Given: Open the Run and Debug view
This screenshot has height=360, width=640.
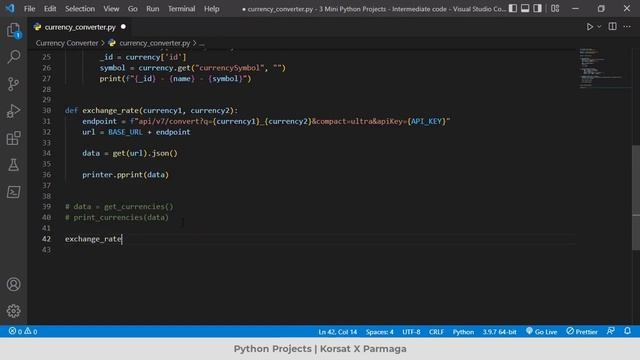Looking at the screenshot, I should pyautogui.click(x=13, y=111).
